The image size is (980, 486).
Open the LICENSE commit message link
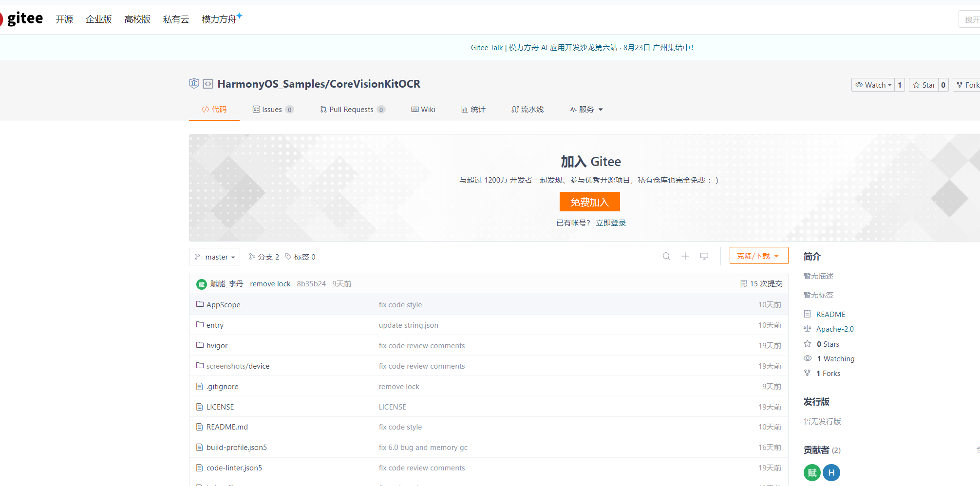click(x=392, y=407)
